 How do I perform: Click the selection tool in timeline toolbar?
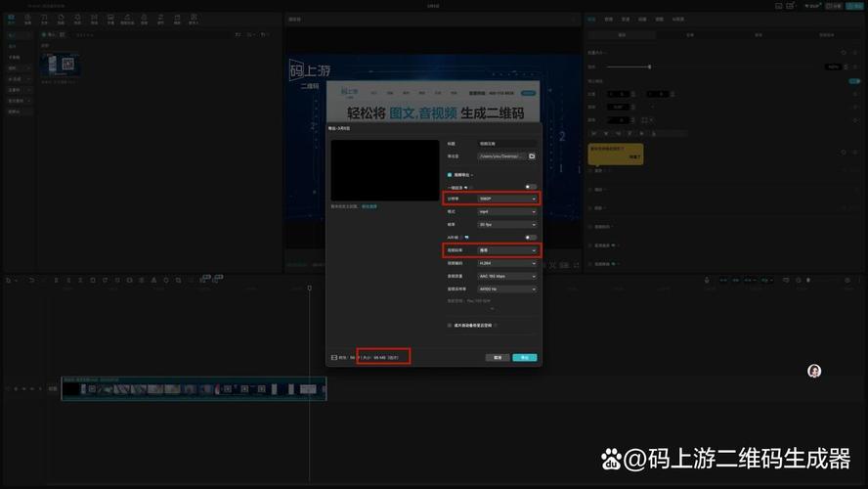click(9, 281)
